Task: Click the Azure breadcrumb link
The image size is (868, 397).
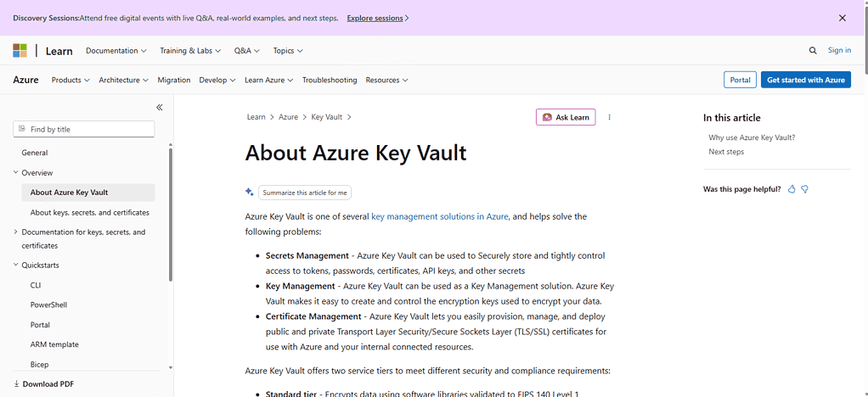Action: (289, 117)
